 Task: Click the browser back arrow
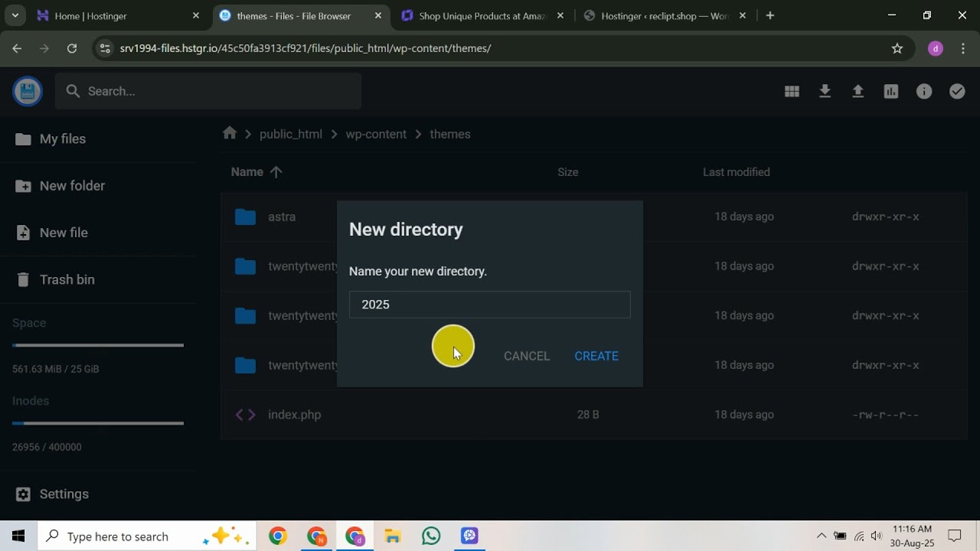pos(17,48)
